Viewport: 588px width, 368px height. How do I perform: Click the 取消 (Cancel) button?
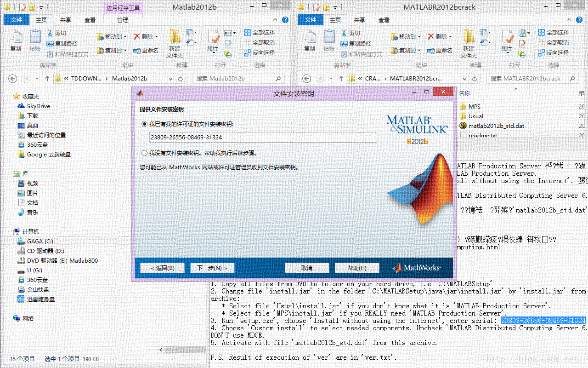pos(307,267)
